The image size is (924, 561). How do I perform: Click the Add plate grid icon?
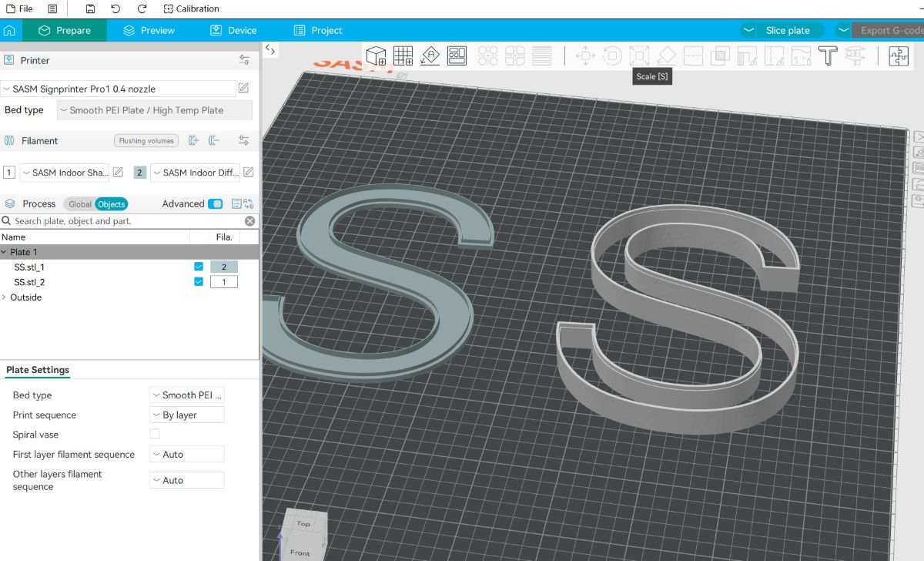[x=403, y=55]
